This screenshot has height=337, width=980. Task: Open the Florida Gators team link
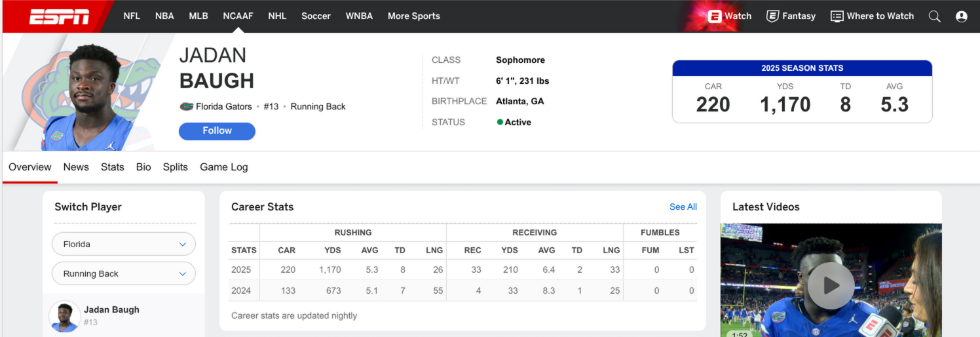(x=223, y=106)
